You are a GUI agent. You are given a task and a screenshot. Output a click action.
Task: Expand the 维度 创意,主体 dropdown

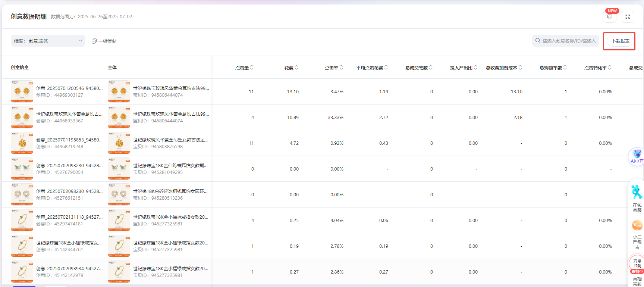pos(48,41)
